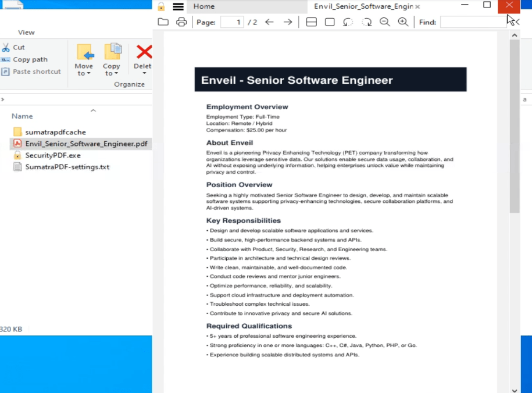The image size is (532, 393).
Task: Go to the previous page with the left arrow
Action: point(269,22)
